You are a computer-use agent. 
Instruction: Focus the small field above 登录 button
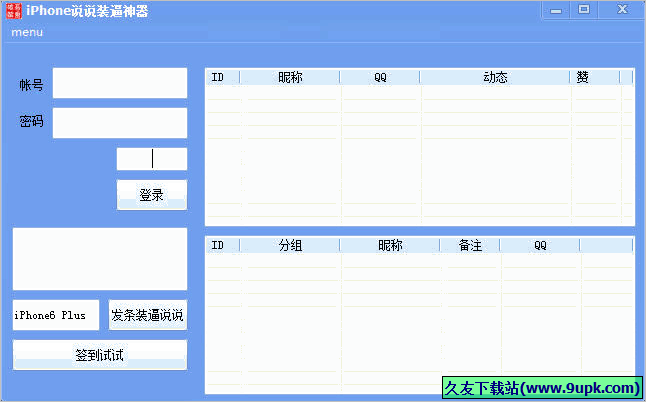click(x=152, y=159)
